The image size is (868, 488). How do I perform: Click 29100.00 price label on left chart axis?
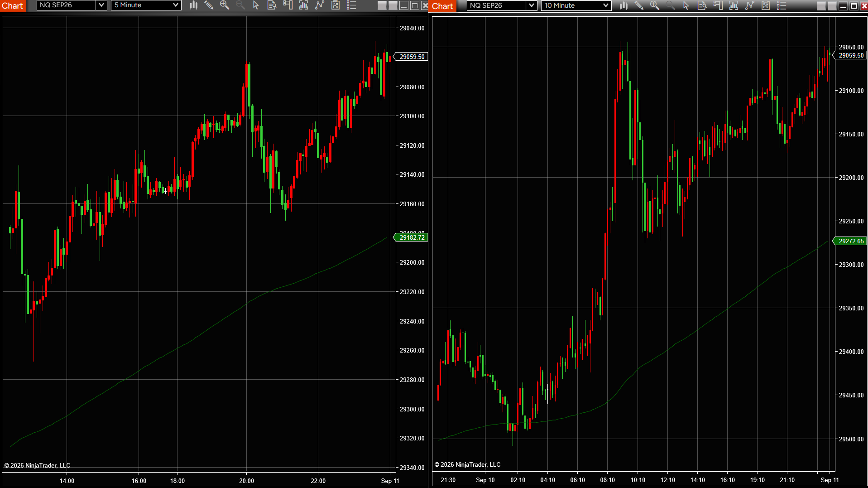tap(412, 116)
